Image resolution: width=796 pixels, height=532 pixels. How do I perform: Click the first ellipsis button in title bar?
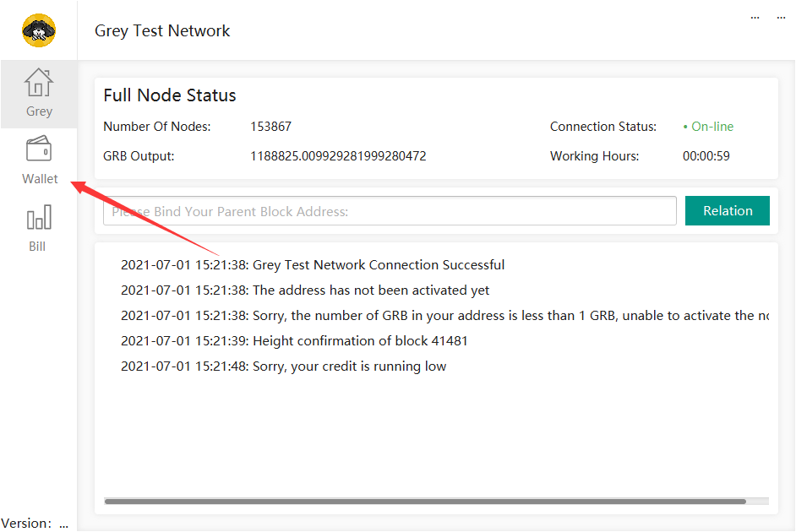[755, 18]
